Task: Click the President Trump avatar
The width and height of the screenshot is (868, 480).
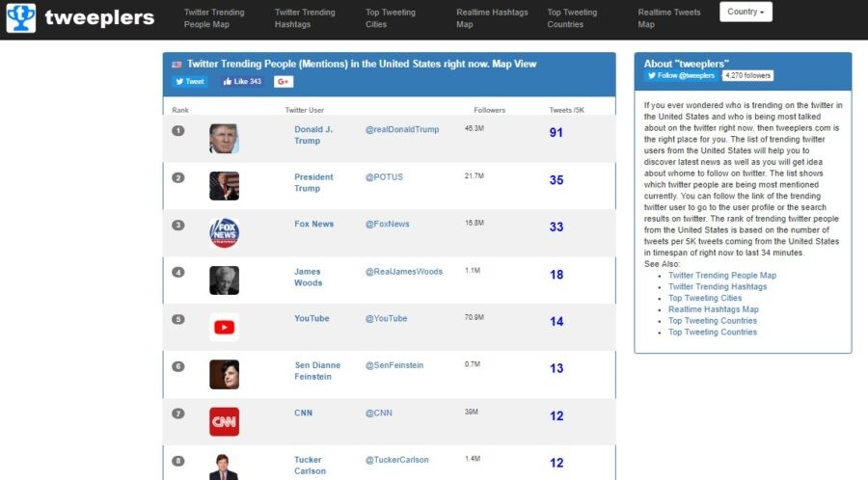Action: click(224, 186)
